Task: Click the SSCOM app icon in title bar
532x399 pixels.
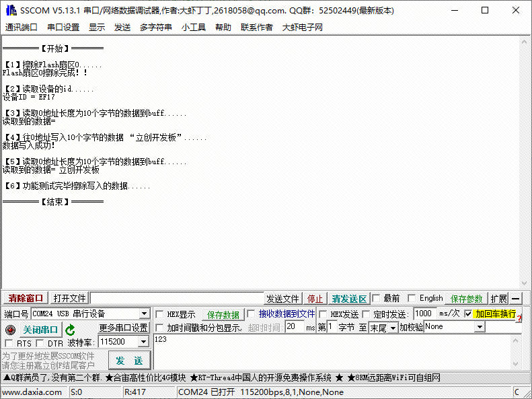Action: [x=9, y=10]
